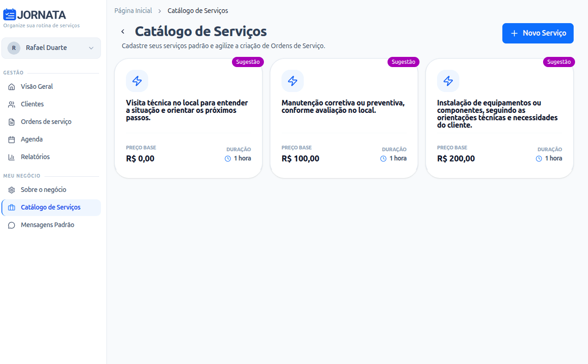The width and height of the screenshot is (588, 364).
Task: Open the Visão Geral menu item
Action: (x=37, y=86)
